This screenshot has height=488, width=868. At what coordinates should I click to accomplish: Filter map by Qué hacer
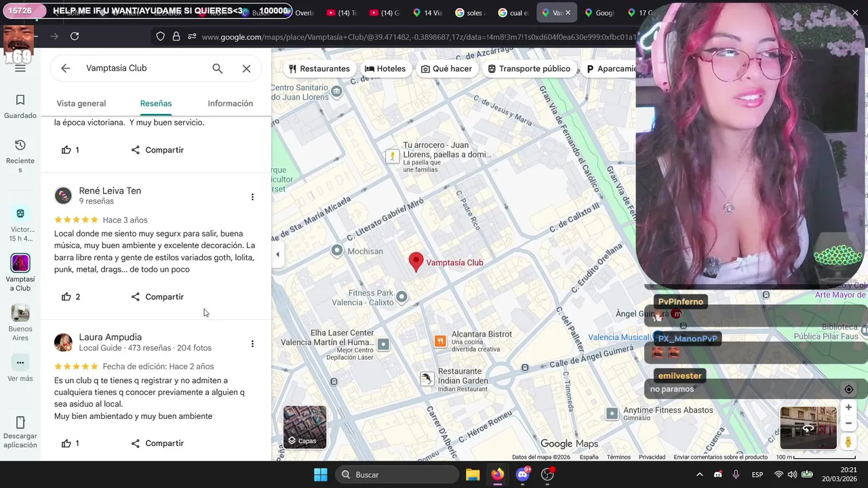coord(446,68)
